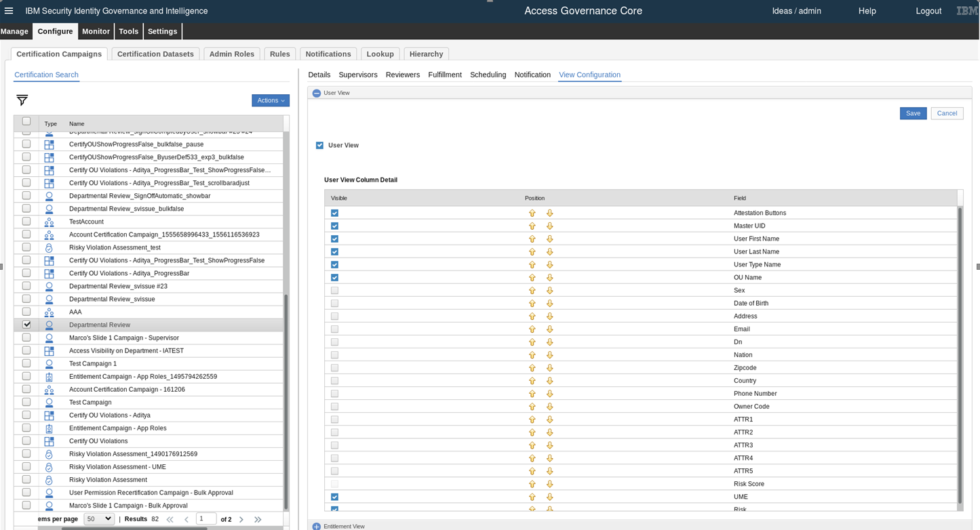Move Attestation Buttons row up

coord(532,213)
